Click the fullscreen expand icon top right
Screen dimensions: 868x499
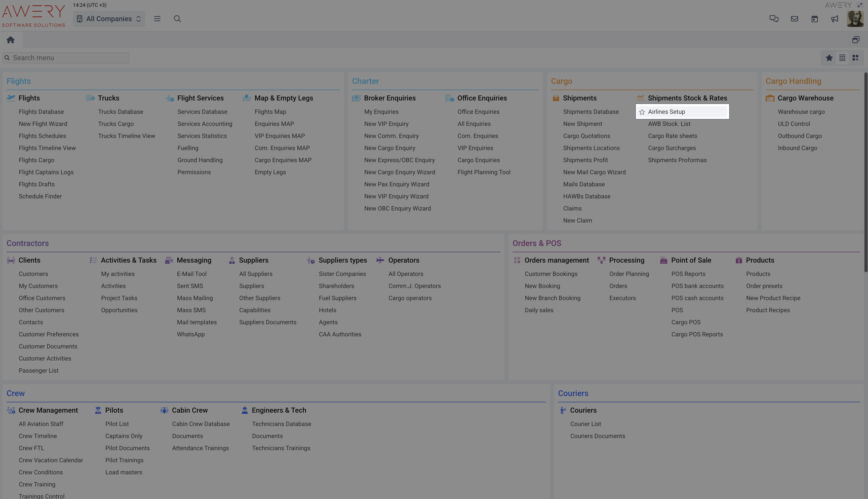point(860,5)
